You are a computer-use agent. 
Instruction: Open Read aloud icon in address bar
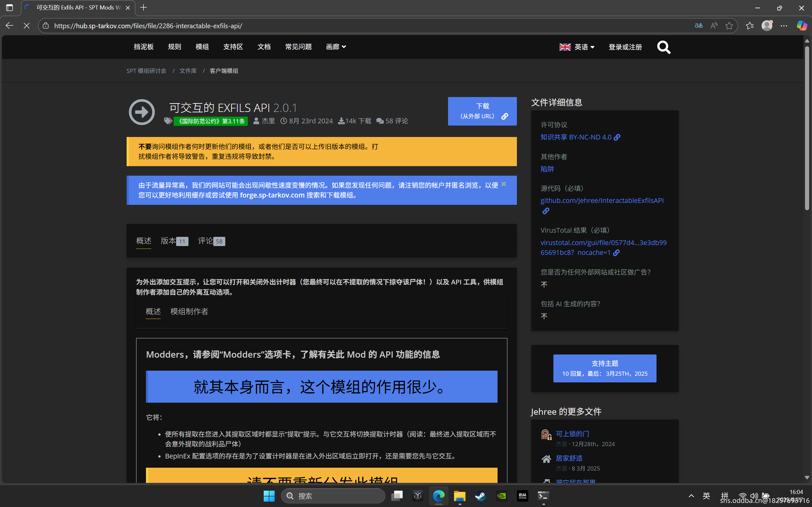714,26
